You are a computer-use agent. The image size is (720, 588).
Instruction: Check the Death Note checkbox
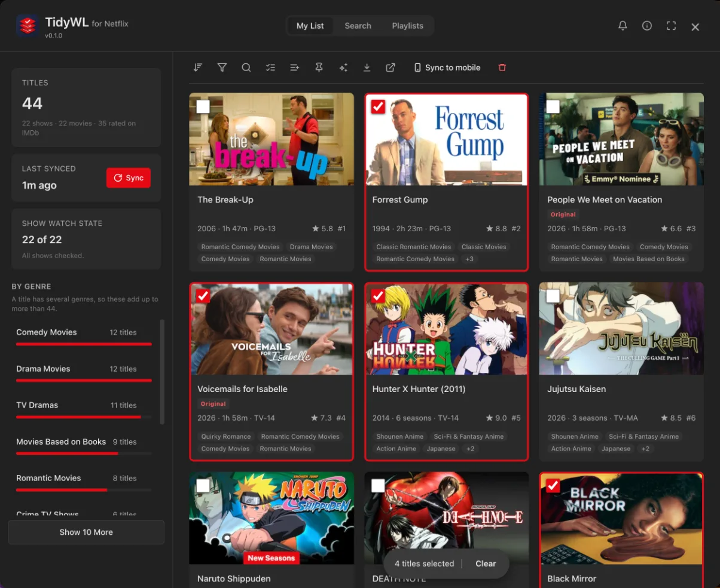pos(378,486)
